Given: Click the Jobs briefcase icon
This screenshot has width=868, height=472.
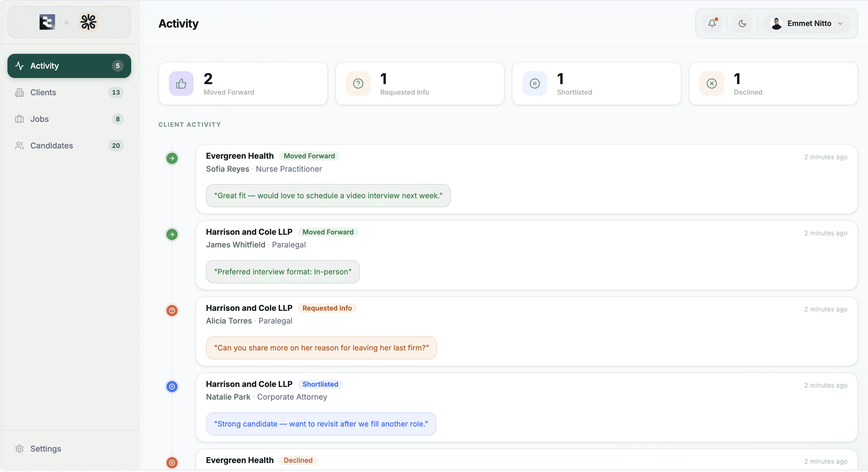Looking at the screenshot, I should click(x=19, y=119).
